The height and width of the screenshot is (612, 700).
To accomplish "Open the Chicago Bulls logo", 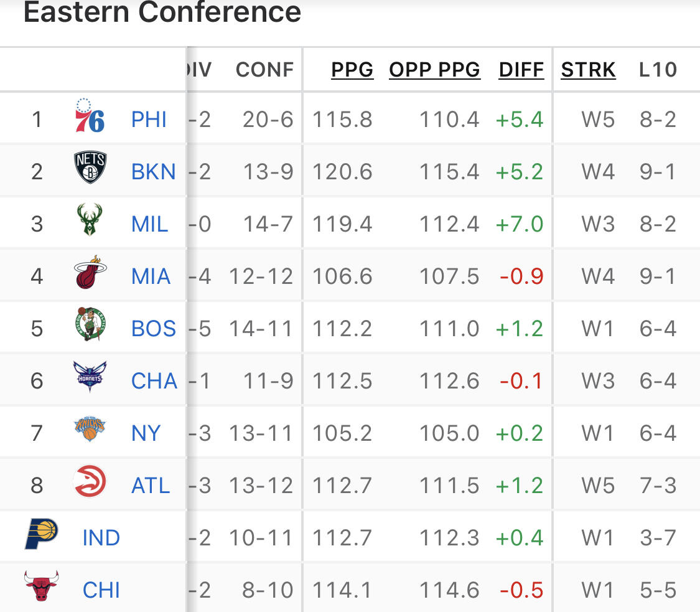I will [x=41, y=586].
